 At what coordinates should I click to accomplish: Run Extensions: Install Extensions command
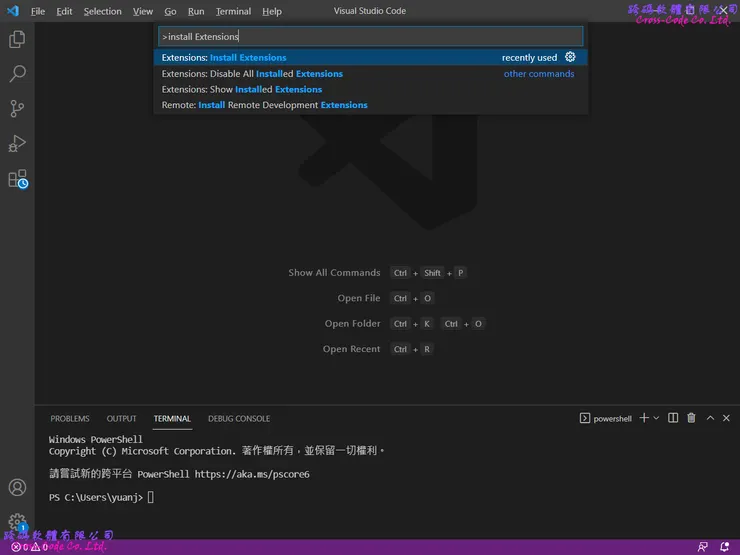pyautogui.click(x=370, y=57)
